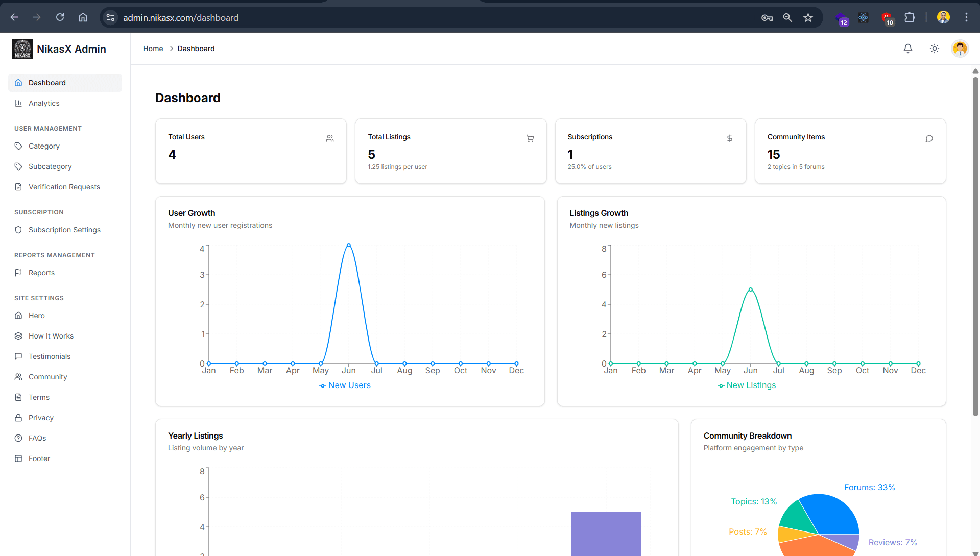Open the Privacy page in the sidebar

pos(65,418)
